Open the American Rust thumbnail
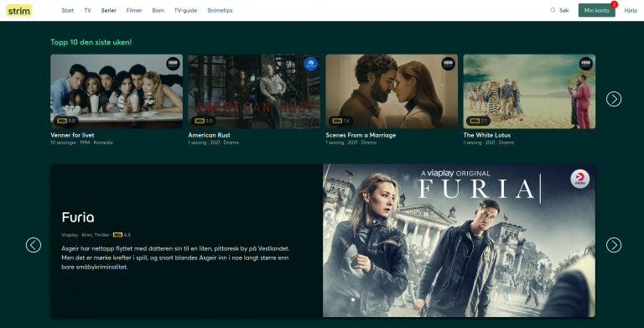The height and width of the screenshot is (328, 644). [254, 91]
